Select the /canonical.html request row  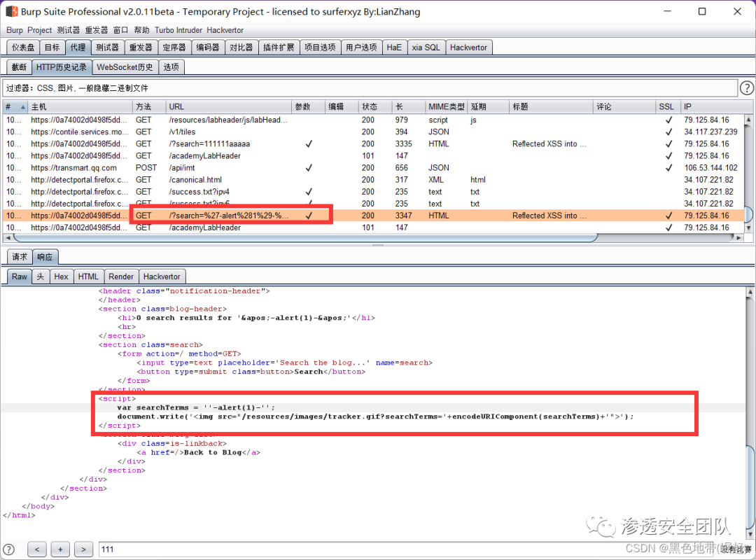click(374, 180)
